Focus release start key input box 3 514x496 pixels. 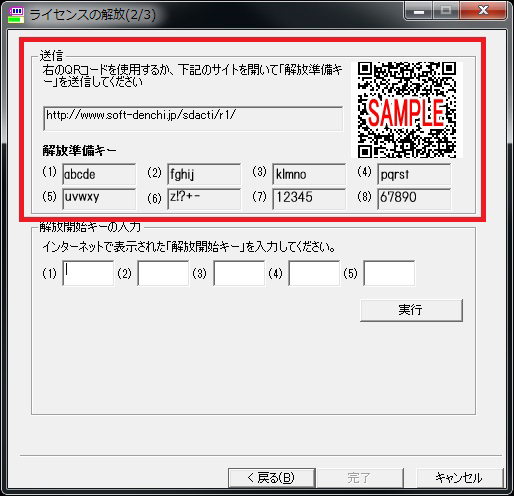tap(239, 273)
